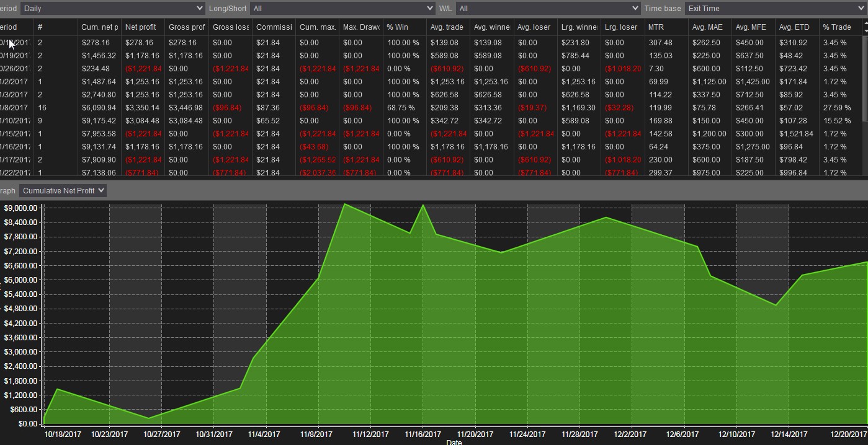
Task: Open the Period dropdown showing Daily
Action: [112, 8]
